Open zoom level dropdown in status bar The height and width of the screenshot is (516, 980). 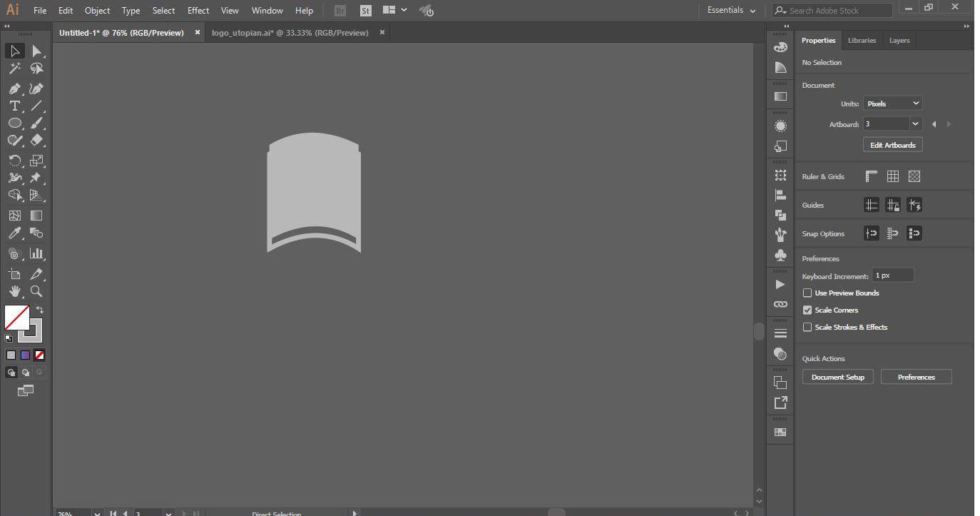(97, 513)
